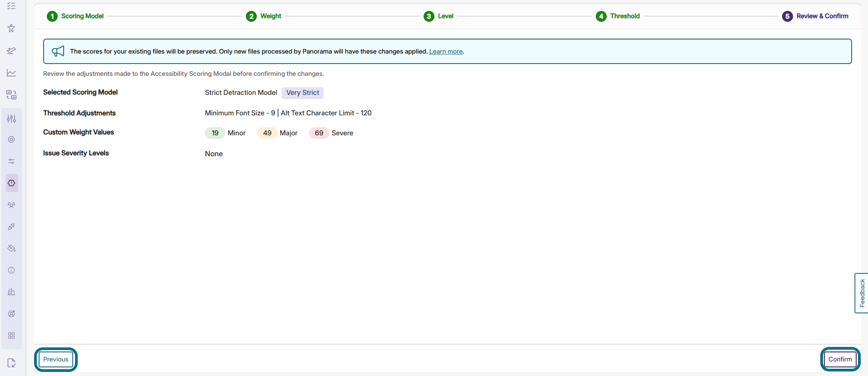Open the horizontal sliders preferences icon
The height and width of the screenshot is (376, 868).
click(11, 161)
